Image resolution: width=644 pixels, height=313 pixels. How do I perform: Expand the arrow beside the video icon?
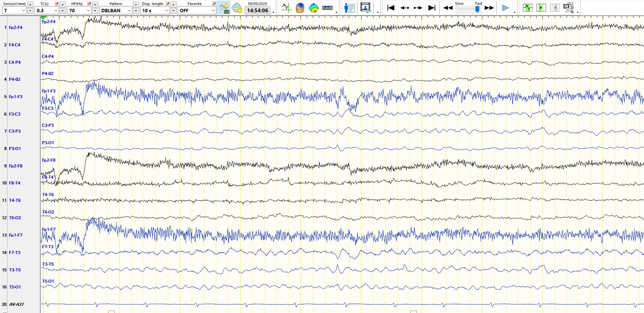pyautogui.click(x=378, y=12)
